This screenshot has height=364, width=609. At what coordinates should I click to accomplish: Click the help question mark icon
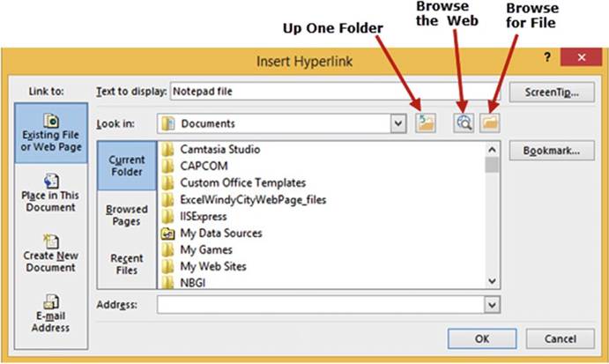pos(546,59)
